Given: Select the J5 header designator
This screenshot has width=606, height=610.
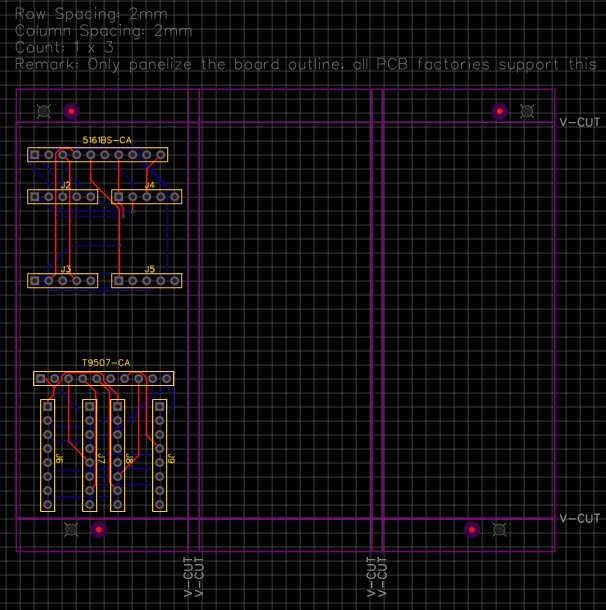Looking at the screenshot, I should click(x=149, y=269).
